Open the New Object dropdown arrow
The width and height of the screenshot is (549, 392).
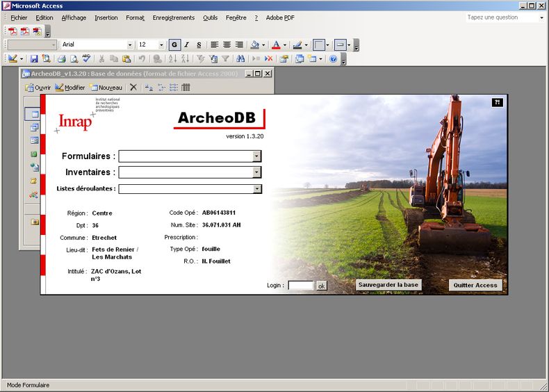[x=320, y=59]
